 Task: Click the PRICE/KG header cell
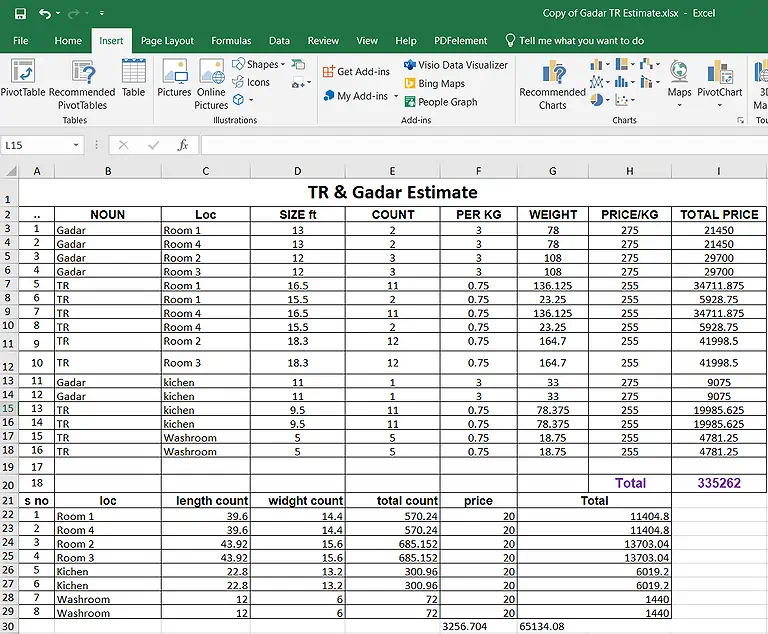pyautogui.click(x=630, y=214)
